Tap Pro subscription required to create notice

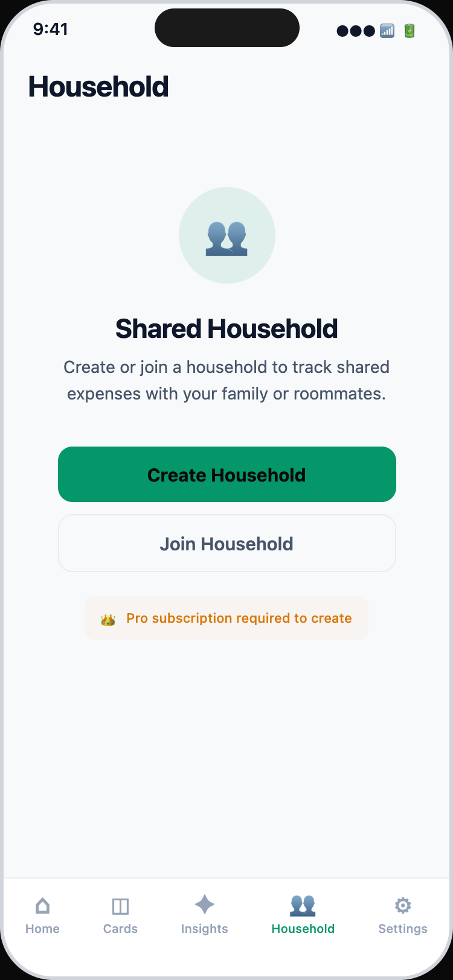click(239, 619)
